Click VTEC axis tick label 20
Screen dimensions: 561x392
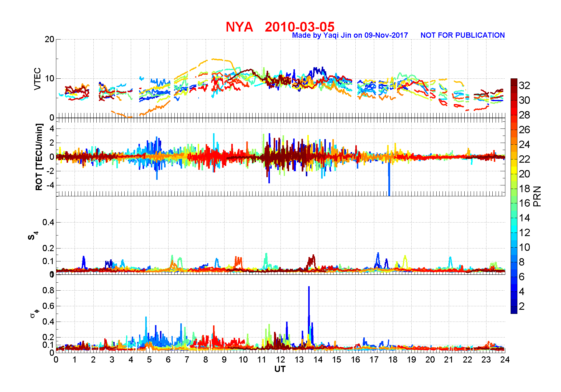click(49, 39)
